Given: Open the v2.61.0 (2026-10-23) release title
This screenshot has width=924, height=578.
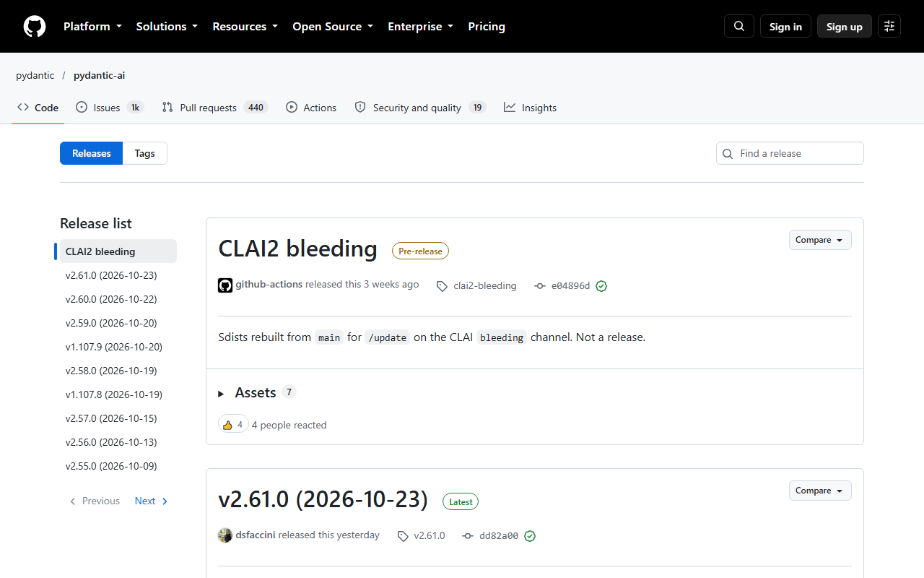Looking at the screenshot, I should click(323, 499).
